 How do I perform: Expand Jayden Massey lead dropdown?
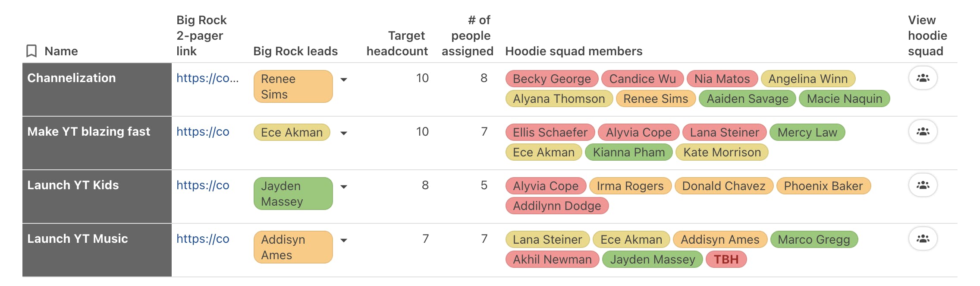(x=344, y=187)
